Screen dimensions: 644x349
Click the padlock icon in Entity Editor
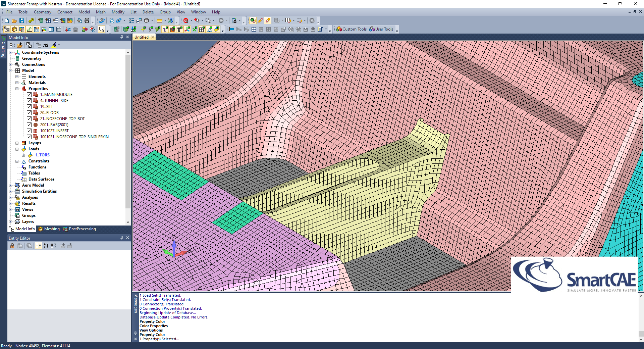pyautogui.click(x=12, y=246)
